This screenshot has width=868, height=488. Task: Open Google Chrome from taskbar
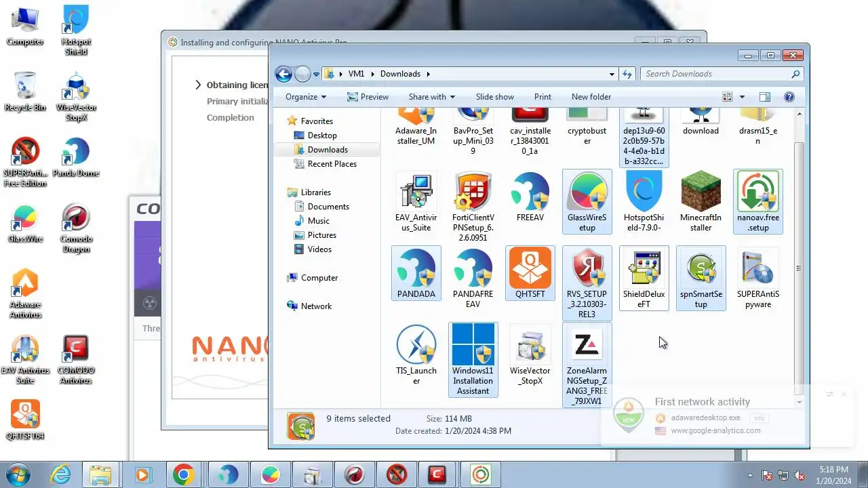click(x=183, y=475)
